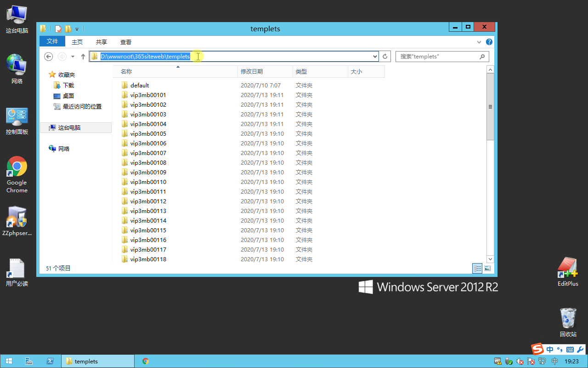The image size is (588, 368).
Task: Open address bar history dropdown
Action: [x=375, y=57]
